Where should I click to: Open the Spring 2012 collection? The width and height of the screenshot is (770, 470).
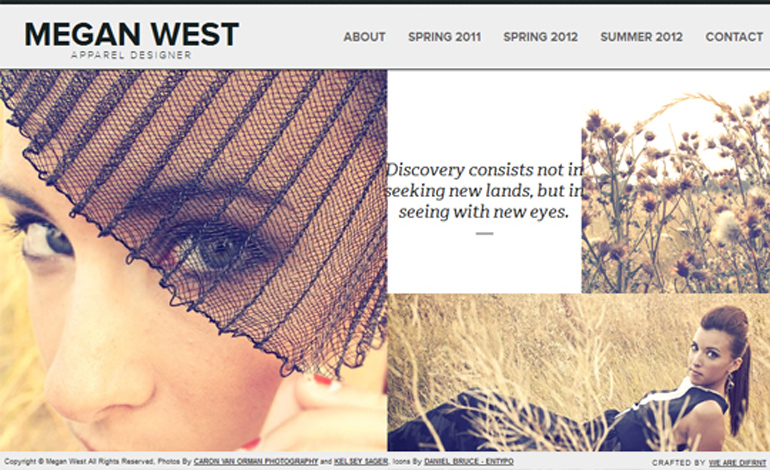540,37
